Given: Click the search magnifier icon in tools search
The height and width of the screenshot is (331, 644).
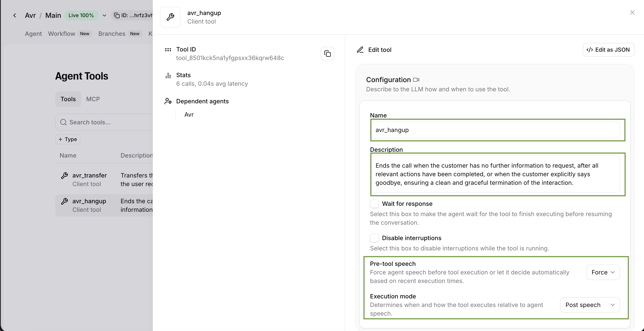Looking at the screenshot, I should [x=63, y=122].
